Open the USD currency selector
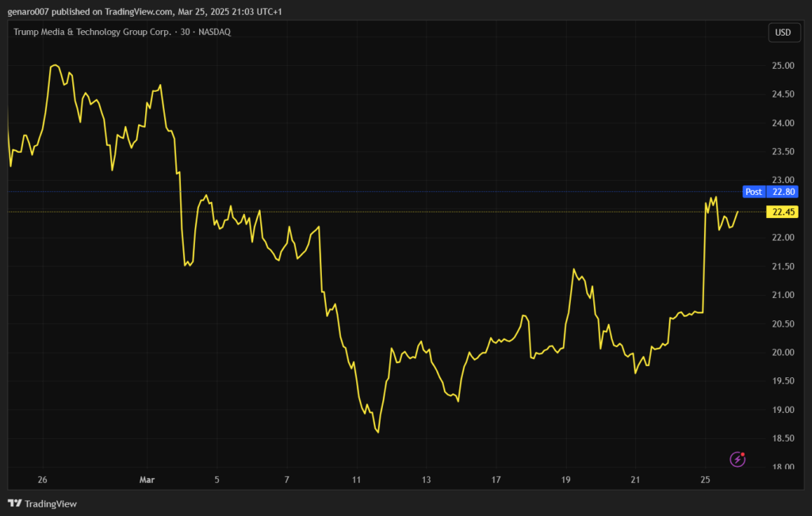 coord(783,32)
